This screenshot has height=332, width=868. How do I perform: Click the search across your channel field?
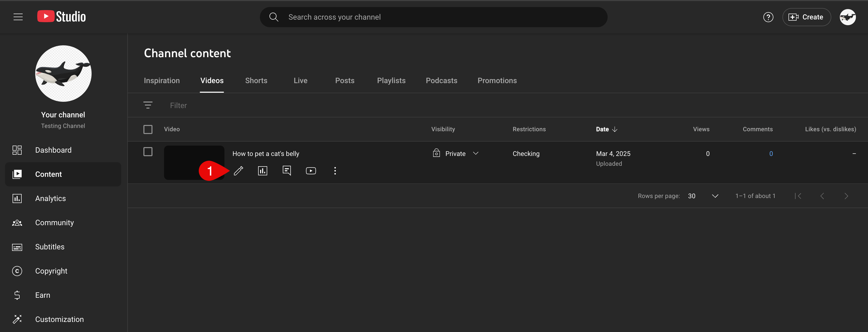(x=433, y=17)
